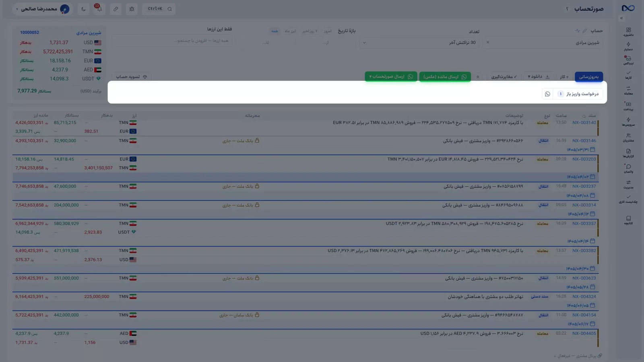Image resolution: width=644 pixels, height=362 pixels.
Task: Open the درخواست واریز باز tab
Action: click(578, 94)
